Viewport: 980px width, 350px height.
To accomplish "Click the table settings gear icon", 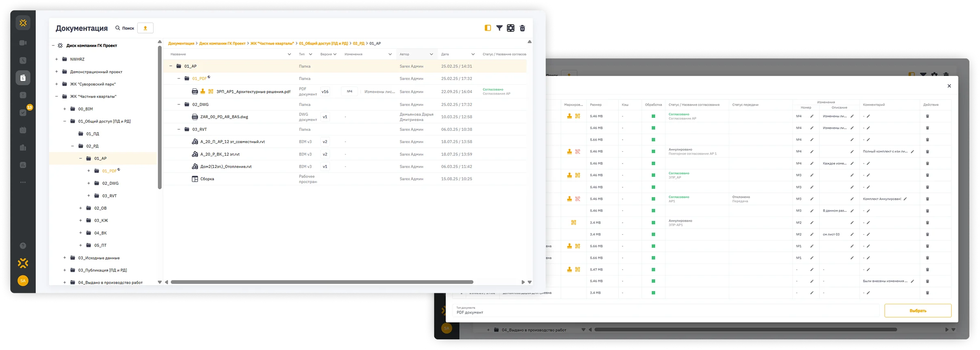I will 511,28.
